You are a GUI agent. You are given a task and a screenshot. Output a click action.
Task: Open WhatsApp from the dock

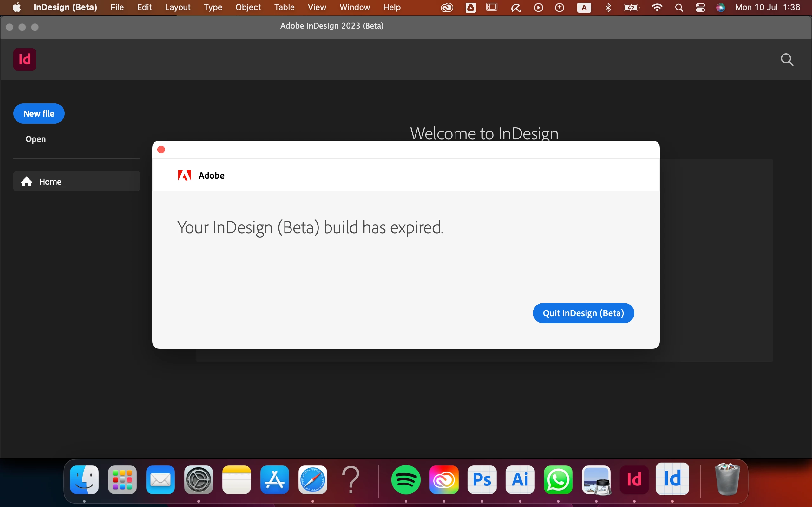(x=558, y=479)
